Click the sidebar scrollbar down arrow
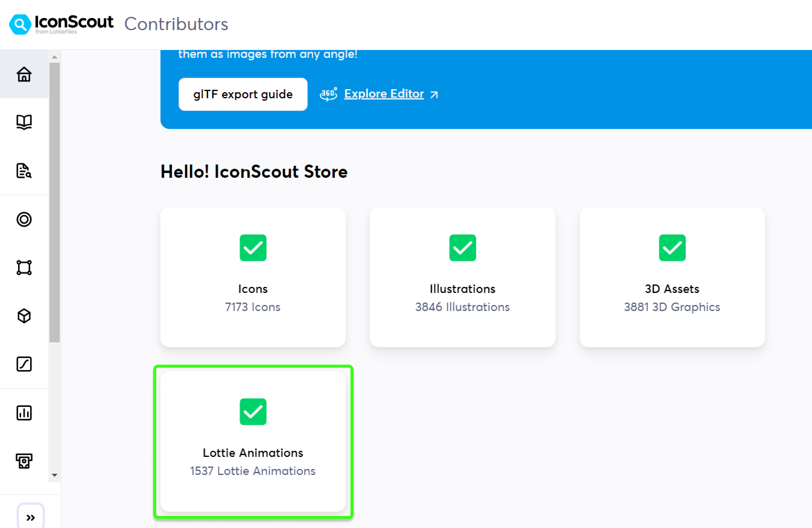812x528 pixels. [x=54, y=475]
